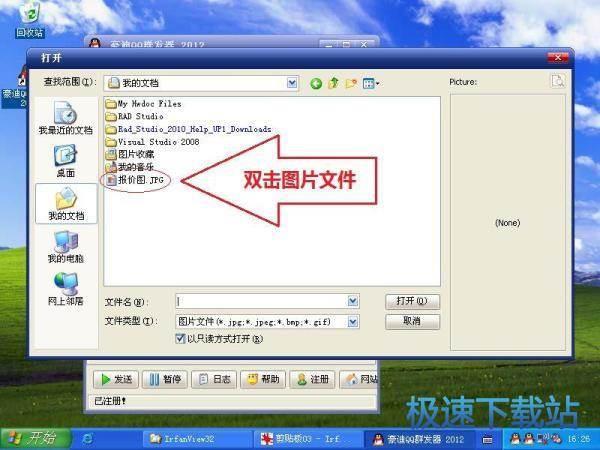Image resolution: width=600 pixels, height=450 pixels.
Task: Expand the 文件类型 dropdown arrow
Action: click(x=353, y=322)
